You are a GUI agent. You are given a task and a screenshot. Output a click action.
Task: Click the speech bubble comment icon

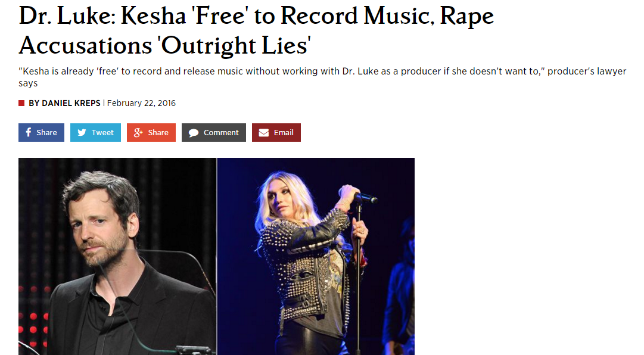pos(194,133)
